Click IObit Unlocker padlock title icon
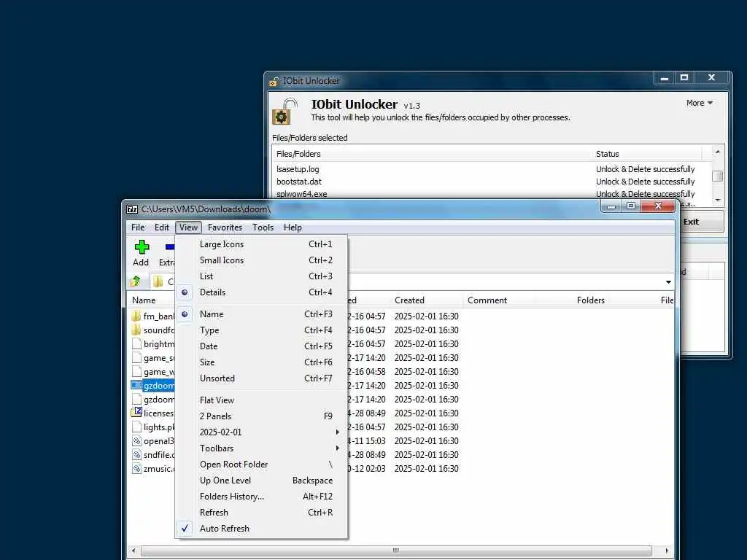Viewport: 747px width, 560px height. point(274,81)
